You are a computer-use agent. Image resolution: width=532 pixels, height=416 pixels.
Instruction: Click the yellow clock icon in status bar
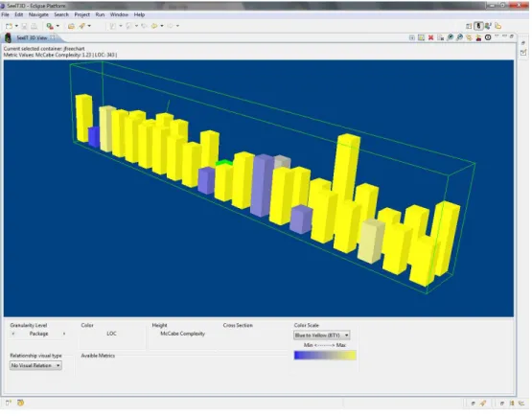(x=21, y=404)
